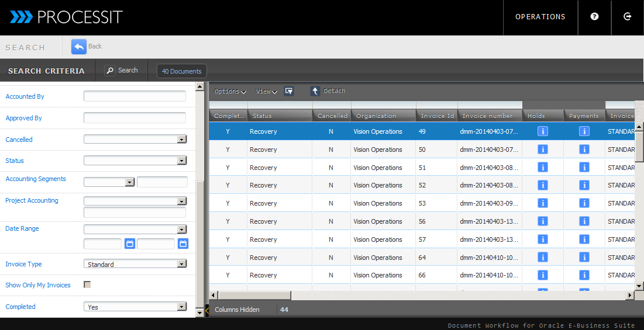
Task: Open Payments info icon for invoice 50
Action: click(584, 150)
